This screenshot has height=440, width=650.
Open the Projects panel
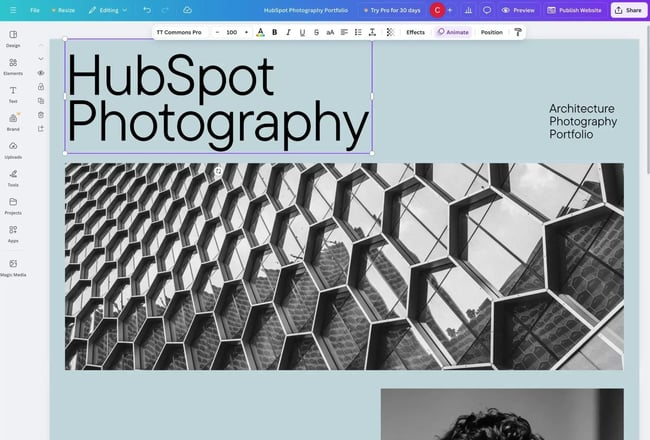pyautogui.click(x=13, y=206)
